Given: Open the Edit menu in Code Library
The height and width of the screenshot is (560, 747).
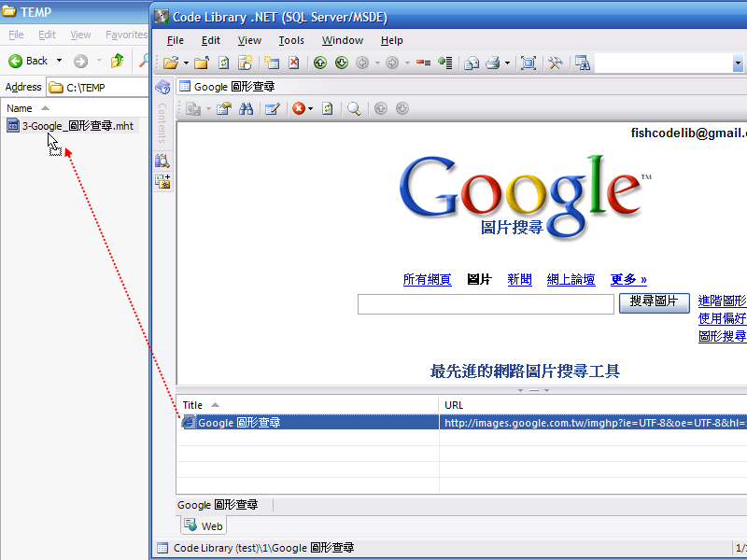Looking at the screenshot, I should tap(211, 40).
